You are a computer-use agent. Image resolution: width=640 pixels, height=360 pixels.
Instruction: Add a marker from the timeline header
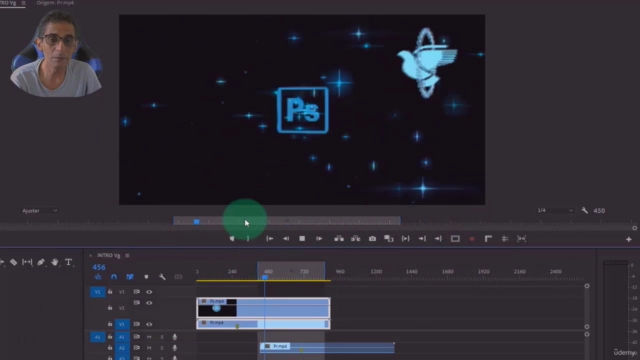click(x=146, y=277)
